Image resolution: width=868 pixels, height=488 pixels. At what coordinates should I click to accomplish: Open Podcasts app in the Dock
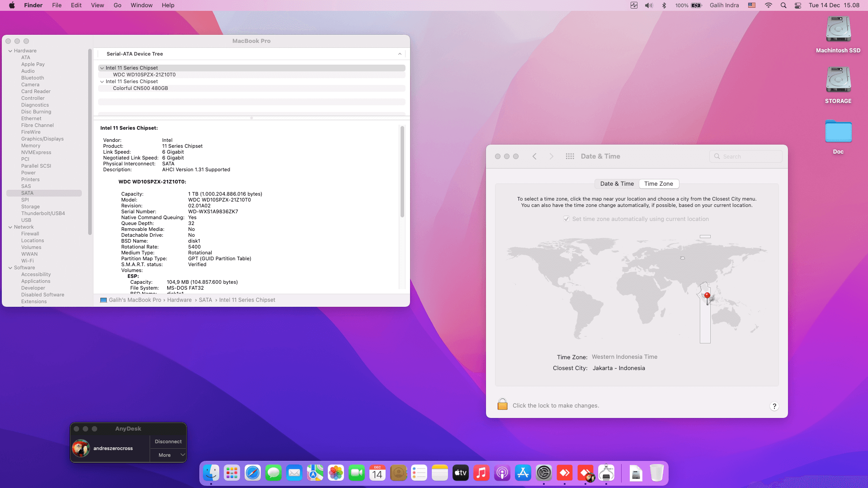(502, 473)
